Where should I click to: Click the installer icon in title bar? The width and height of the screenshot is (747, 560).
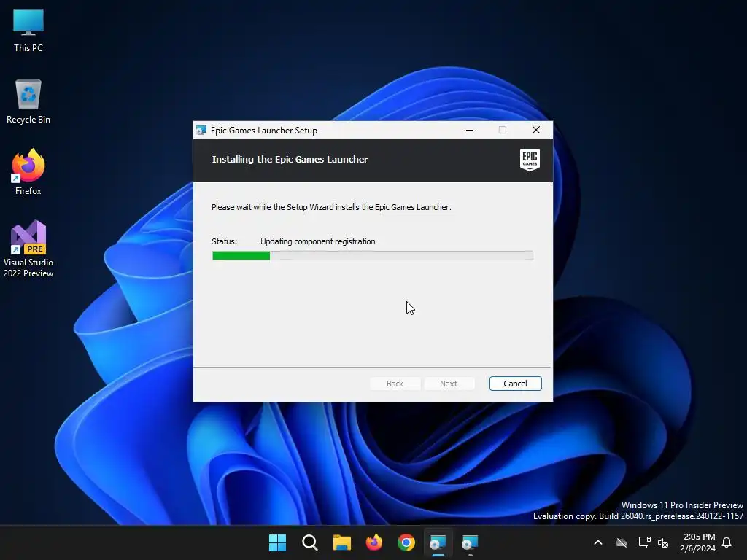tap(201, 130)
